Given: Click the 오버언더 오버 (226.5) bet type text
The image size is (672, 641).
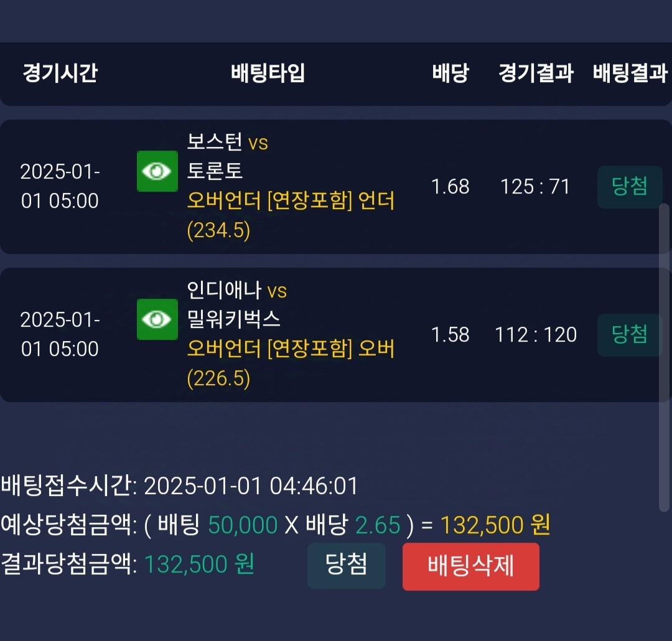Looking at the screenshot, I should (x=291, y=363).
